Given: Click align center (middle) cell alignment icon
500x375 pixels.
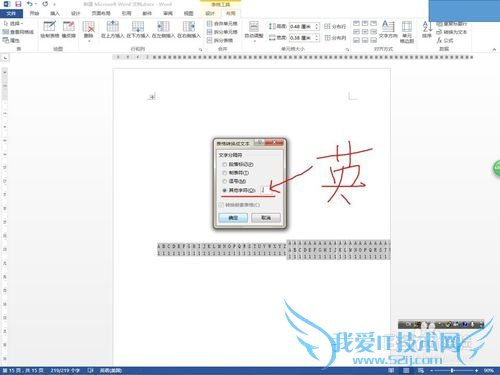Looking at the screenshot, I should [x=365, y=32].
